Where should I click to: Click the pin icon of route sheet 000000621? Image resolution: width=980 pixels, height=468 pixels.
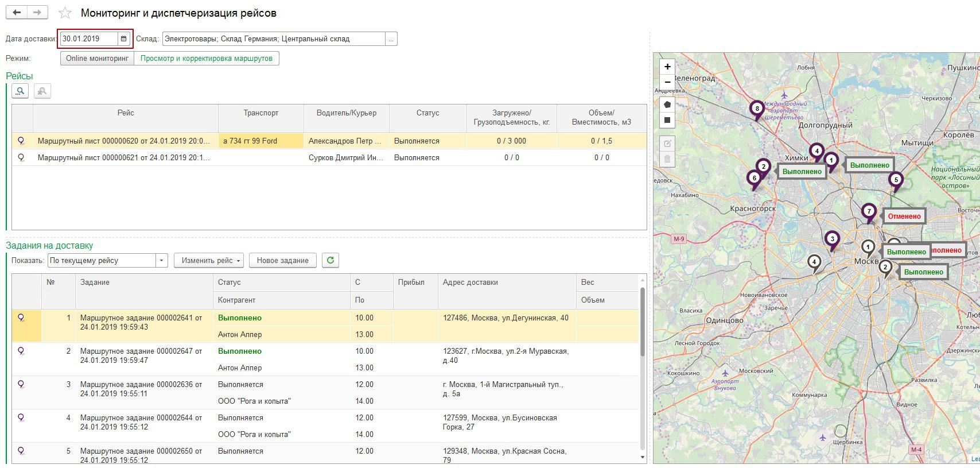point(22,157)
